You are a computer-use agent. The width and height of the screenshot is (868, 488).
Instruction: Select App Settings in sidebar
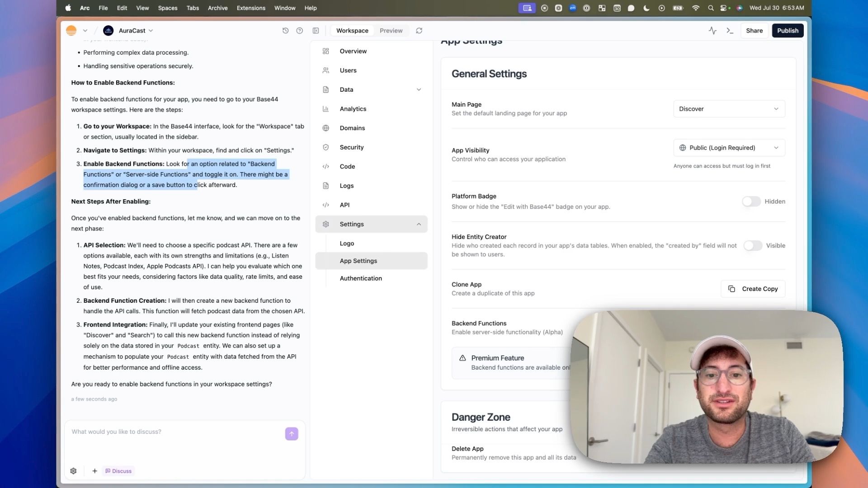(x=371, y=261)
